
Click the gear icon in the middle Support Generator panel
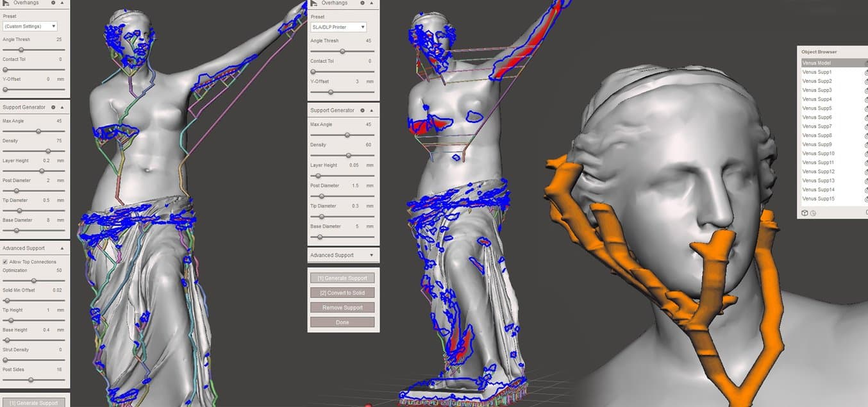(362, 110)
